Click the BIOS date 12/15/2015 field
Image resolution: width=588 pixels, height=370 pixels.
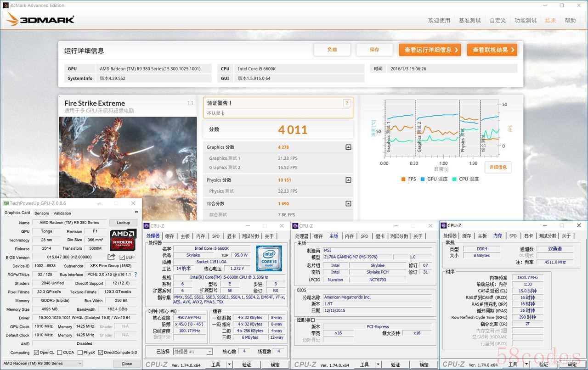click(x=377, y=310)
